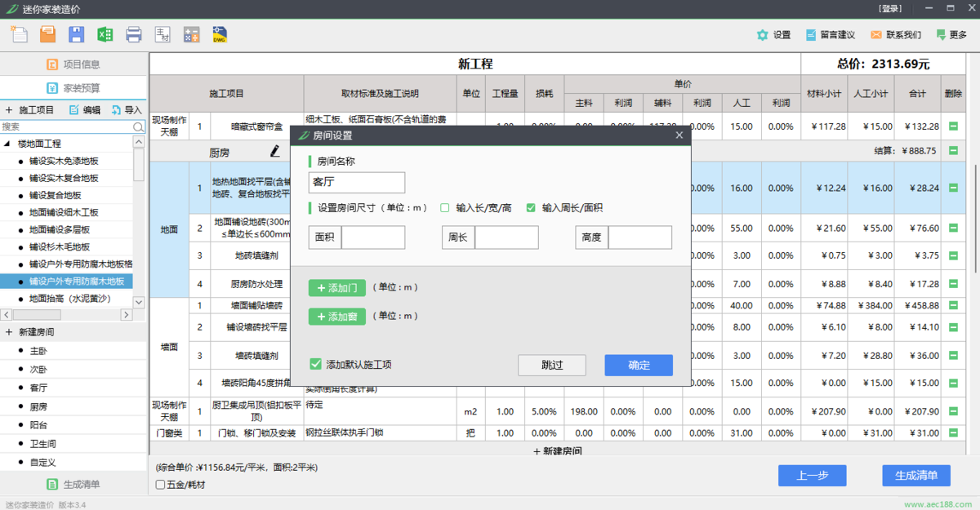Viewport: 980px width, 510px height.
Task: Click the 跳过 skip button
Action: pos(552,365)
